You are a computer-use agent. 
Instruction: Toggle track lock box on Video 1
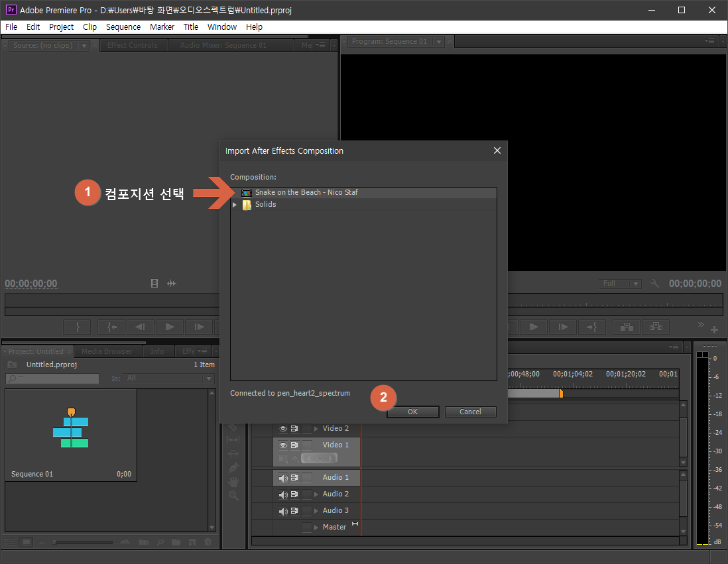click(307, 445)
